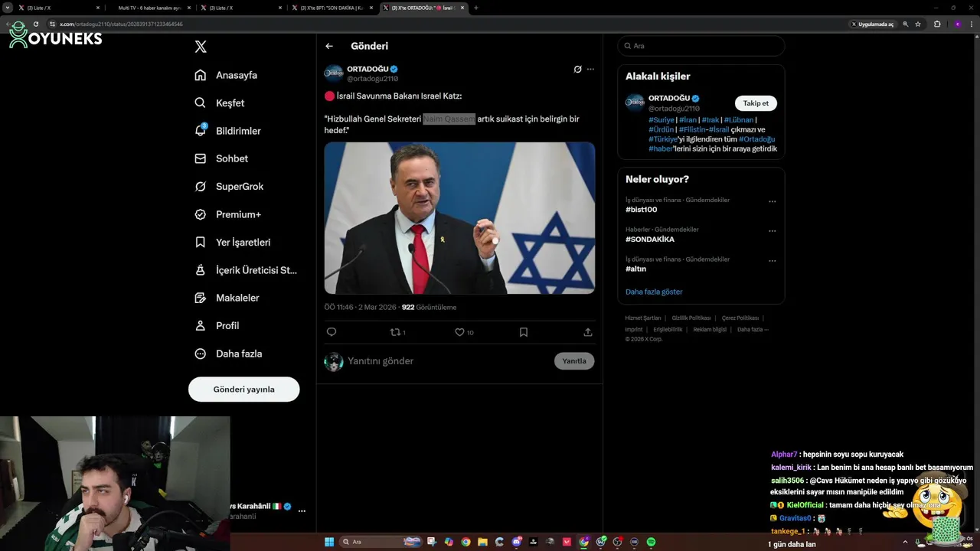Image resolution: width=980 pixels, height=551 pixels.
Task: Open #bist100 trending topic
Action: click(x=642, y=210)
